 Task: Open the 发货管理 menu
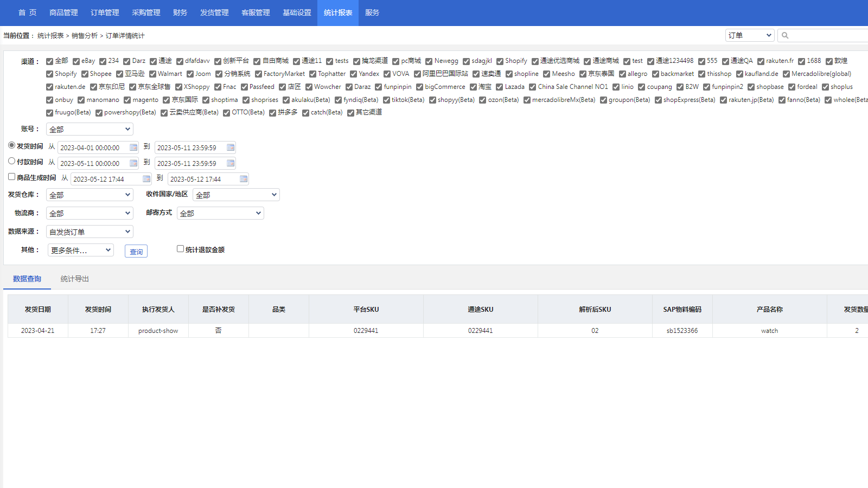pyautogui.click(x=214, y=12)
